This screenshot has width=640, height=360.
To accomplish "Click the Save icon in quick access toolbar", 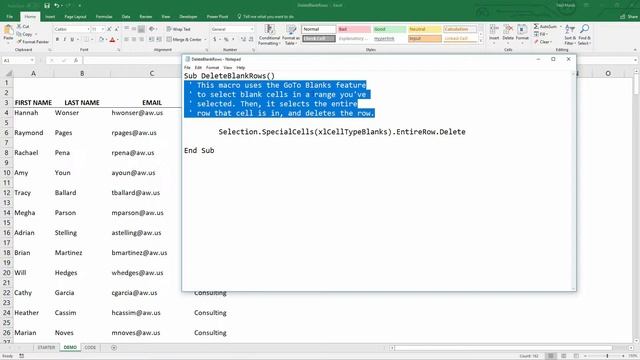I will (x=47, y=6).
